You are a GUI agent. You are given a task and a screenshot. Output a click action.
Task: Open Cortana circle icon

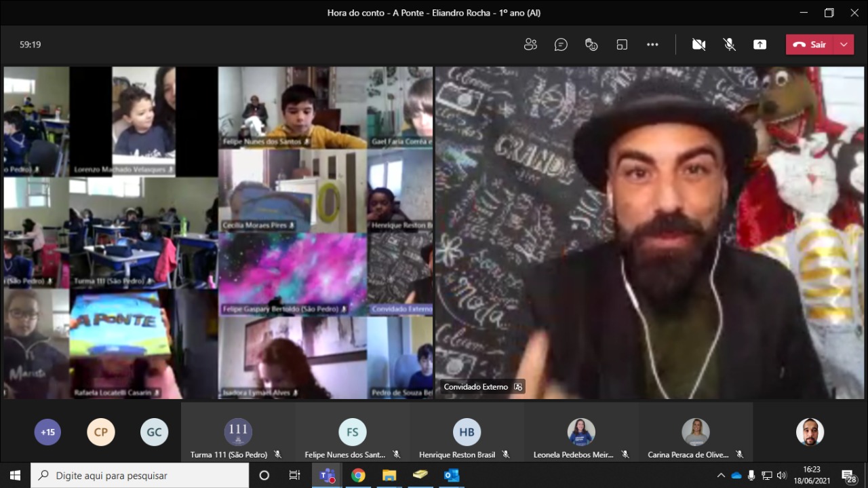[x=264, y=475]
